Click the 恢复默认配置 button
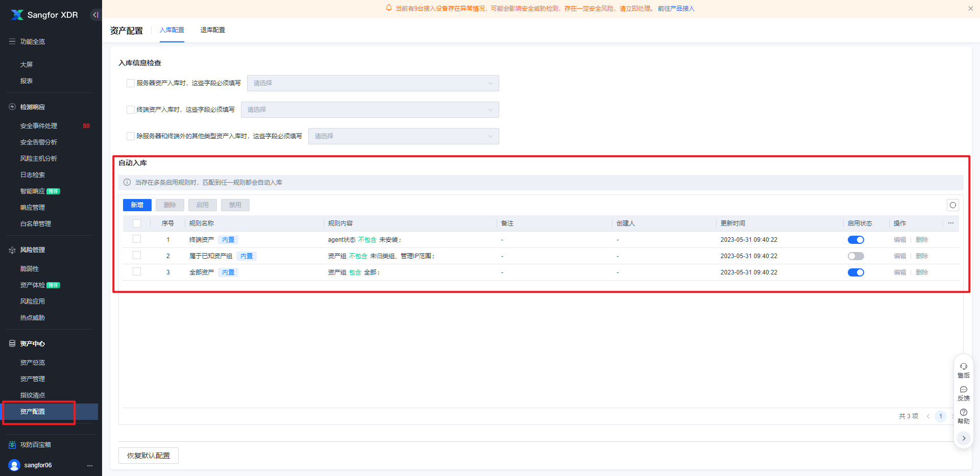The width and height of the screenshot is (980, 476). pyautogui.click(x=149, y=456)
